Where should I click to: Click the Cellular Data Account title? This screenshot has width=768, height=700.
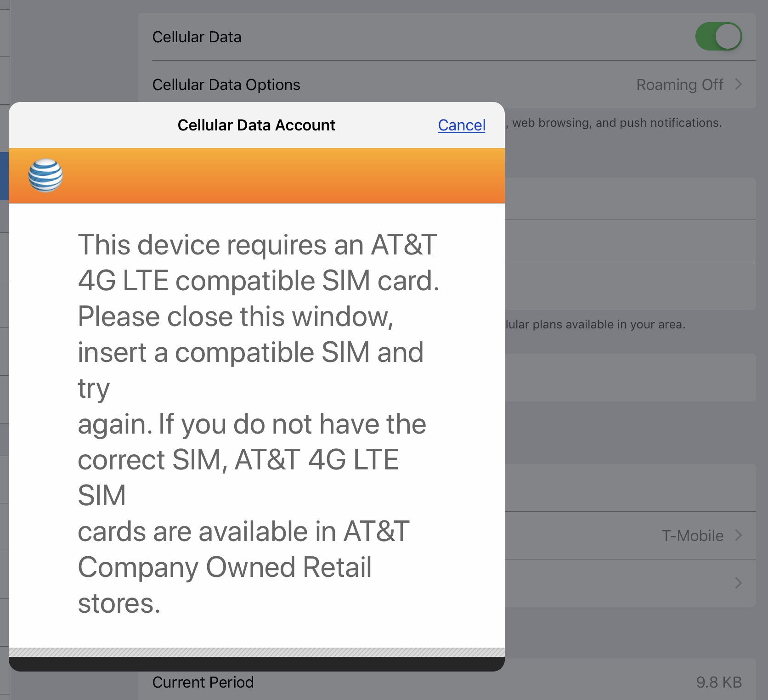pyautogui.click(x=256, y=125)
